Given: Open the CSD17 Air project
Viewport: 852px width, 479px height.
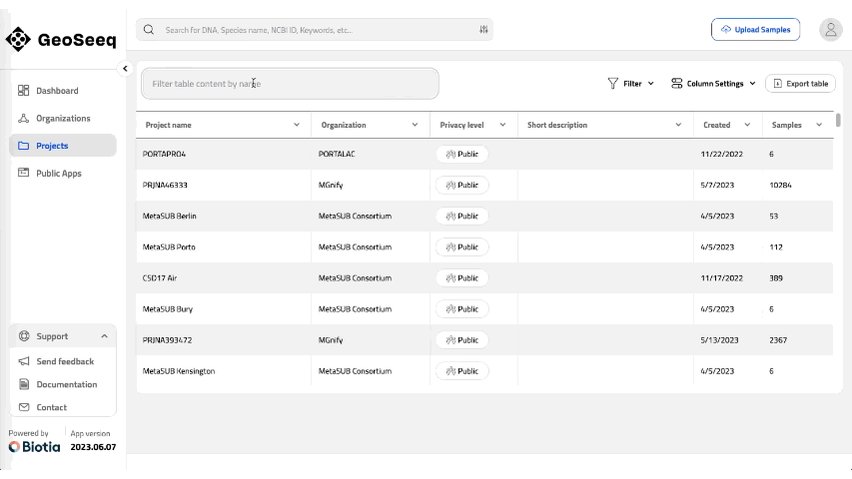Looking at the screenshot, I should [x=159, y=278].
